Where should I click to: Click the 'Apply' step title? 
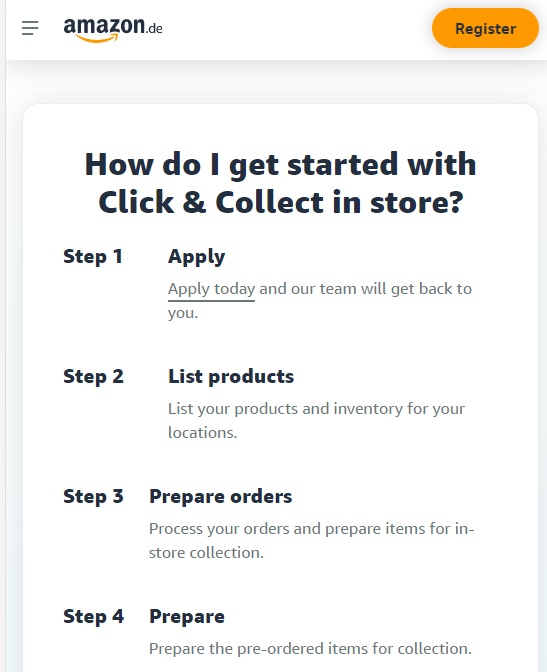(196, 257)
